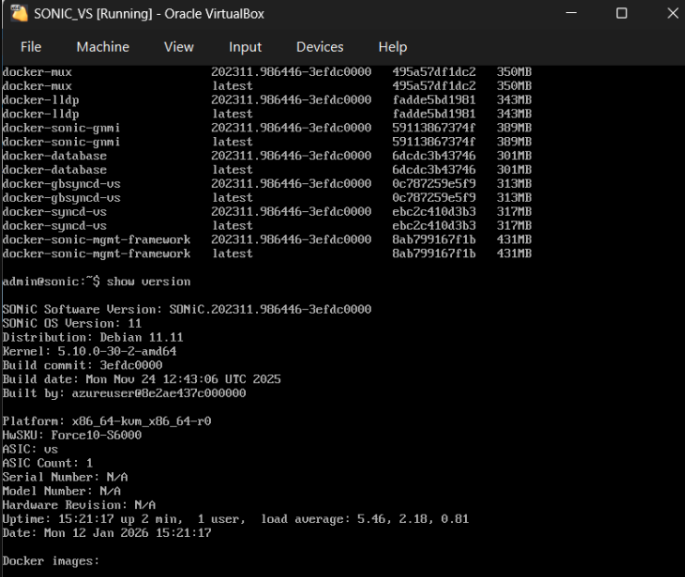Click the 'Platform: x86_64-kvm_x86_64-r0' line
Screen dimensions: 685x577
pyautogui.click(x=107, y=421)
